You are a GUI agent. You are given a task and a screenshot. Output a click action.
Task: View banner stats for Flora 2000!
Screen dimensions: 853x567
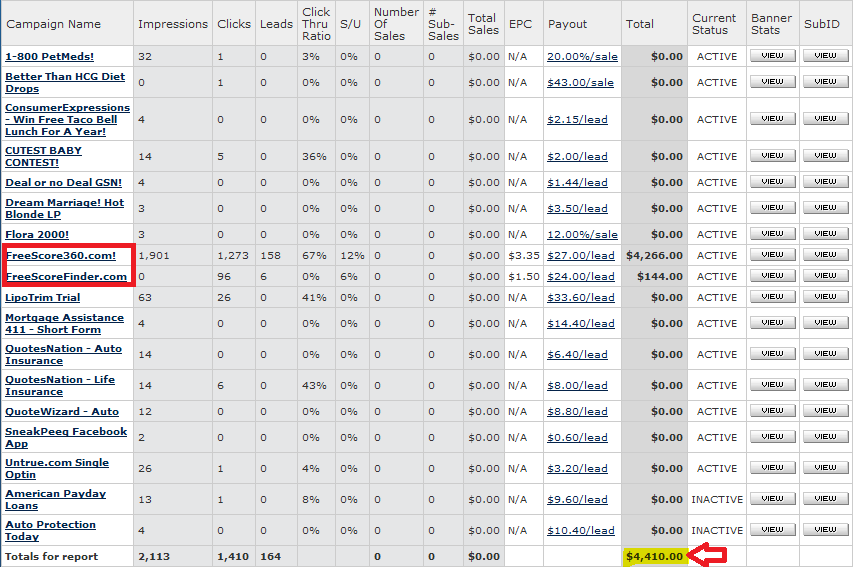click(772, 234)
